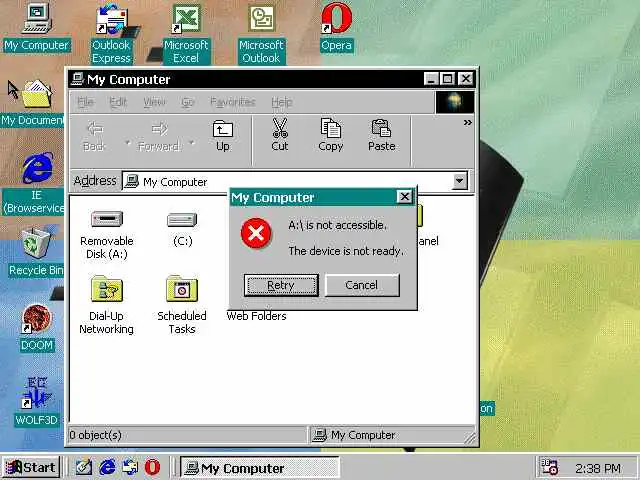Click the Up toolbar button
The image size is (640, 480).
click(223, 136)
